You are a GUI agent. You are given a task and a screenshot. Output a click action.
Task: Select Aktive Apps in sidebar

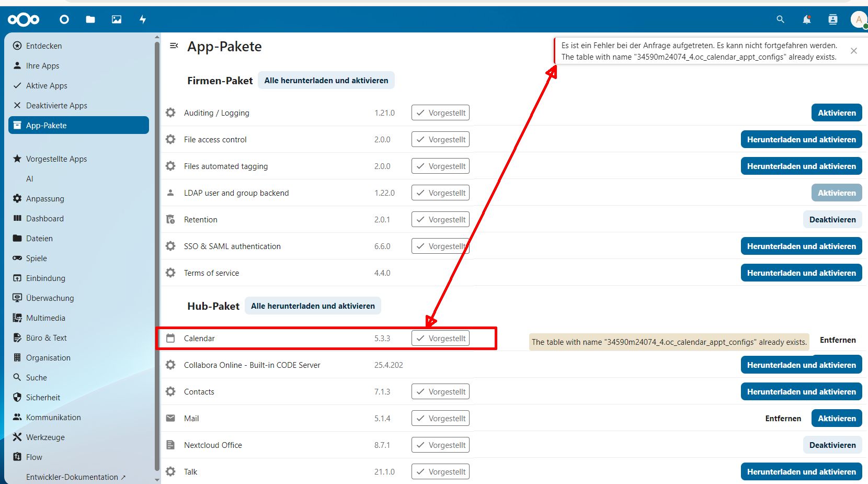[x=78, y=86]
